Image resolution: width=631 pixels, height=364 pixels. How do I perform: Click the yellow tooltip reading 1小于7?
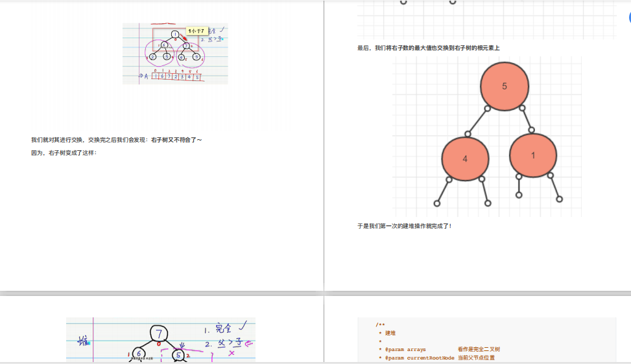click(x=196, y=31)
